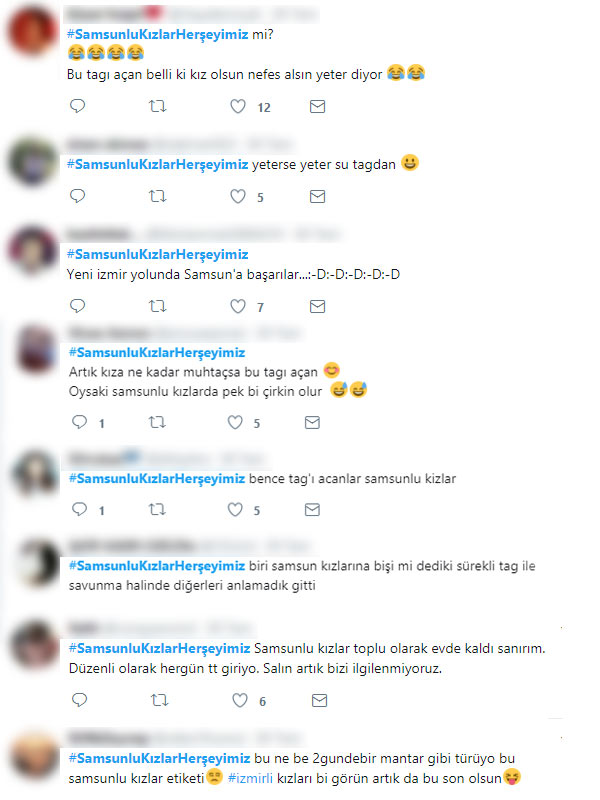Send the 'bence tag'ı acanlar' tweet by message

pos(312,509)
